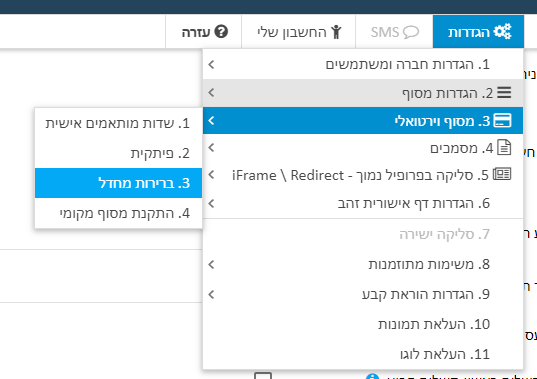The width and height of the screenshot is (537, 379).
Task: Open the הגדרות settings menu
Action: 478,31
